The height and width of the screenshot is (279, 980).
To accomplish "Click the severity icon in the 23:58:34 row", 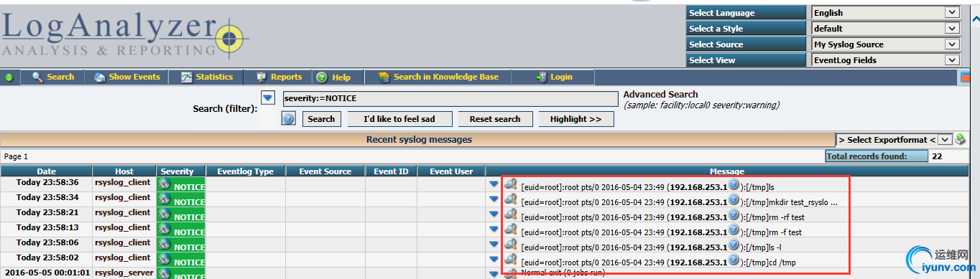I will 165,199.
